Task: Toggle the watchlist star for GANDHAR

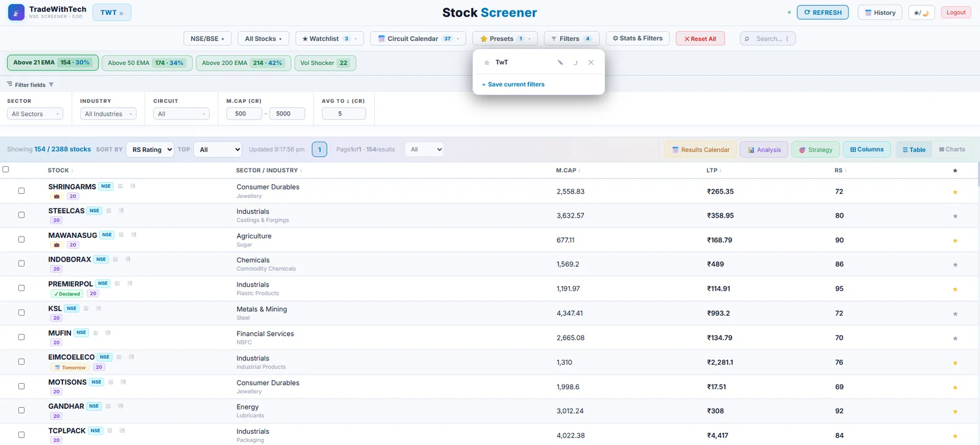Action: [955, 411]
